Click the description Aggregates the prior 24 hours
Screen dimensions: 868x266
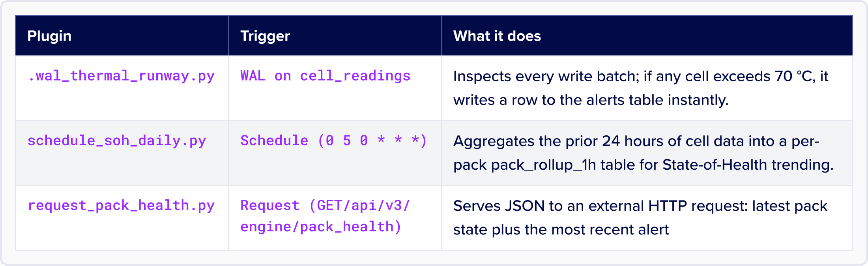[636, 141]
